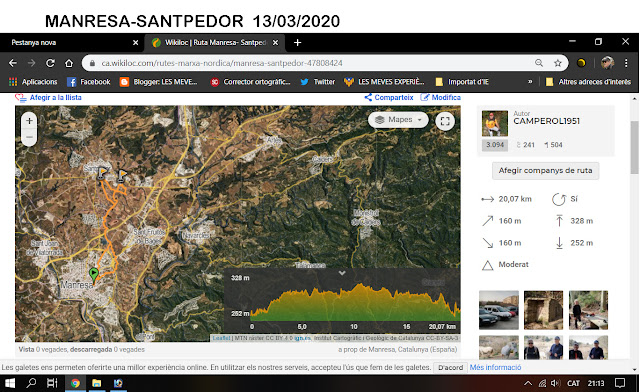Open the Mapes layer dropdown
This screenshot has height=392, width=640.
(398, 120)
